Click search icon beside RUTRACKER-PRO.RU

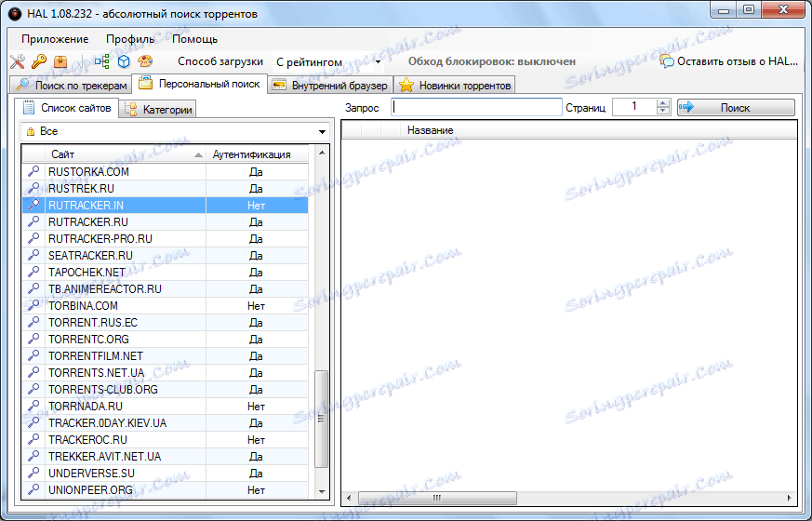tap(33, 238)
